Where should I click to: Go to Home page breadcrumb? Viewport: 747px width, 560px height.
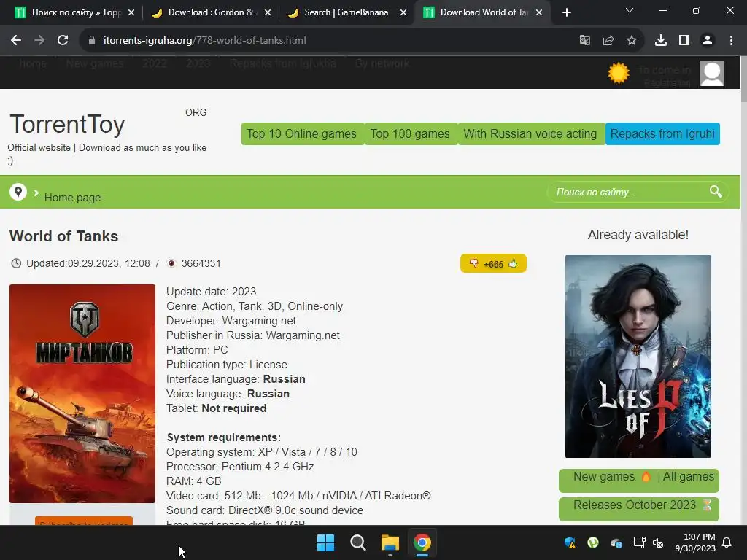point(72,197)
